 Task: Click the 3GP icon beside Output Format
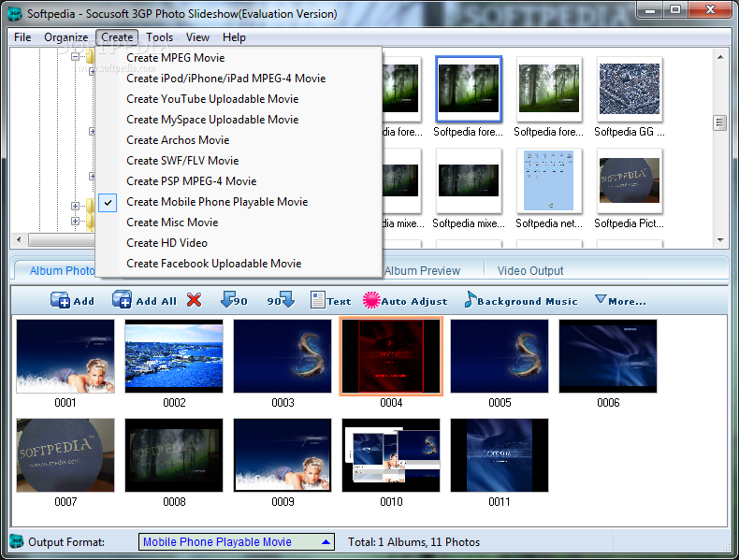click(x=17, y=541)
